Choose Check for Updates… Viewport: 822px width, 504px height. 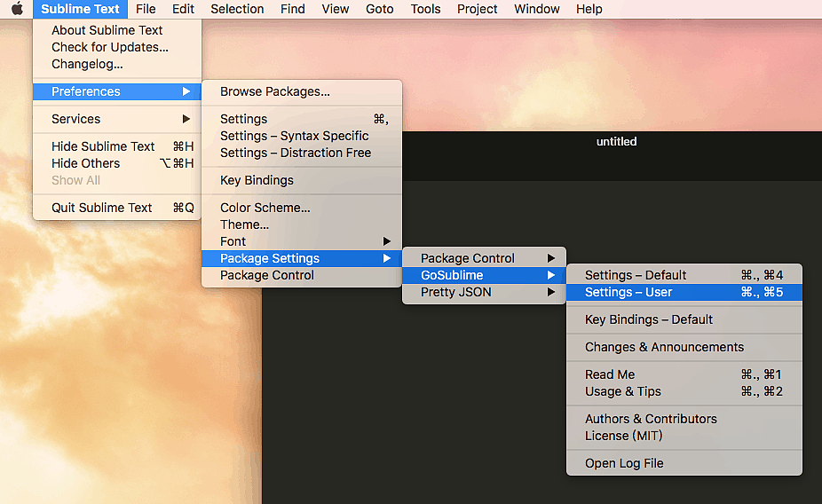pyautogui.click(x=110, y=47)
